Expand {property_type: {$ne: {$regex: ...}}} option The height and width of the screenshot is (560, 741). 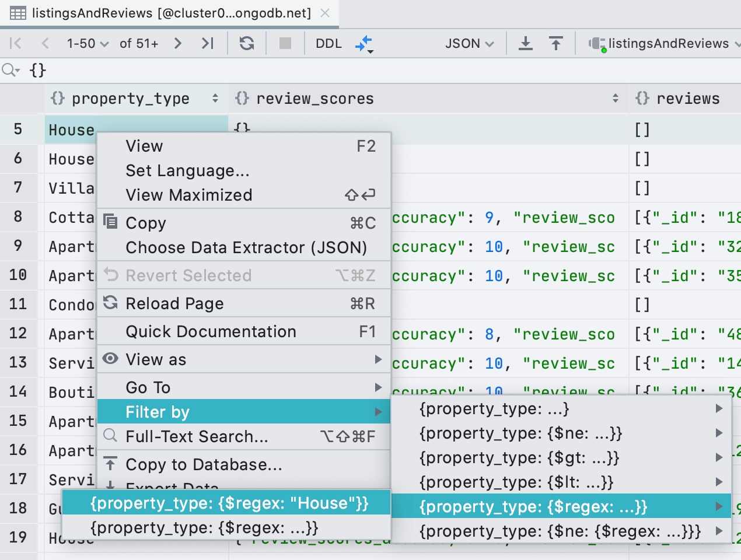[561, 531]
